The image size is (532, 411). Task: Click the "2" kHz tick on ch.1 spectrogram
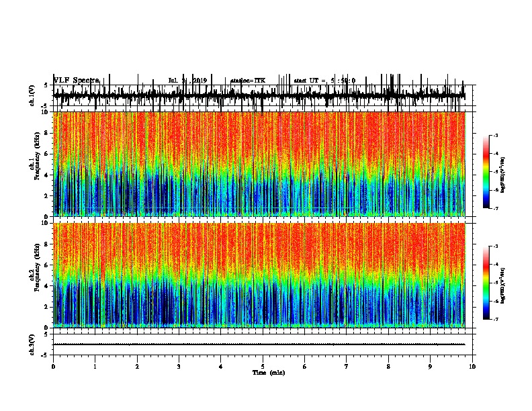coord(47,195)
